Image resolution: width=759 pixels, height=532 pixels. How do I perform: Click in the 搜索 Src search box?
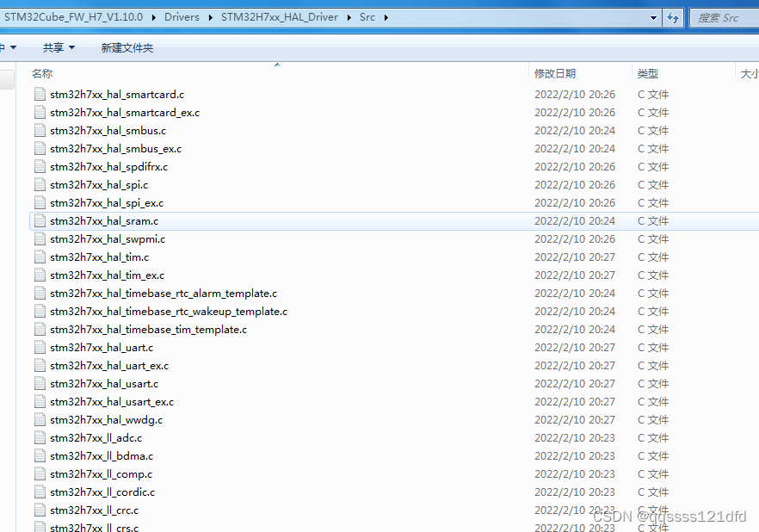(725, 18)
